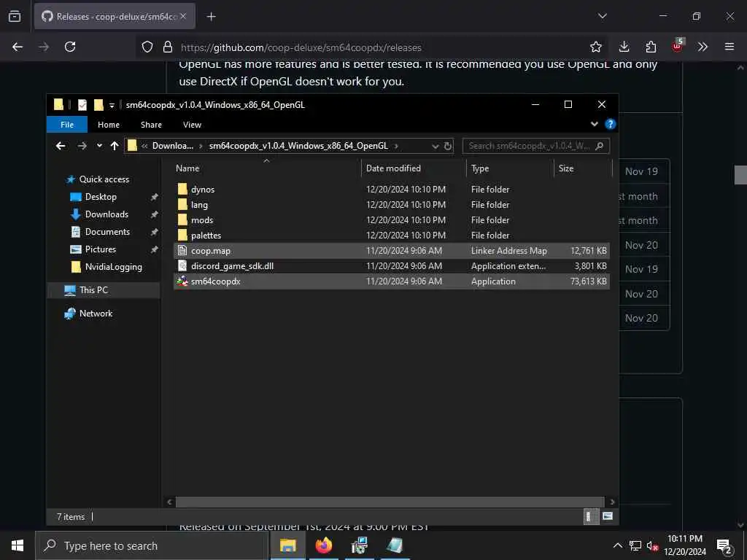Click the Explorer horizontal scrollbar
This screenshot has width=747, height=560.
click(x=390, y=502)
